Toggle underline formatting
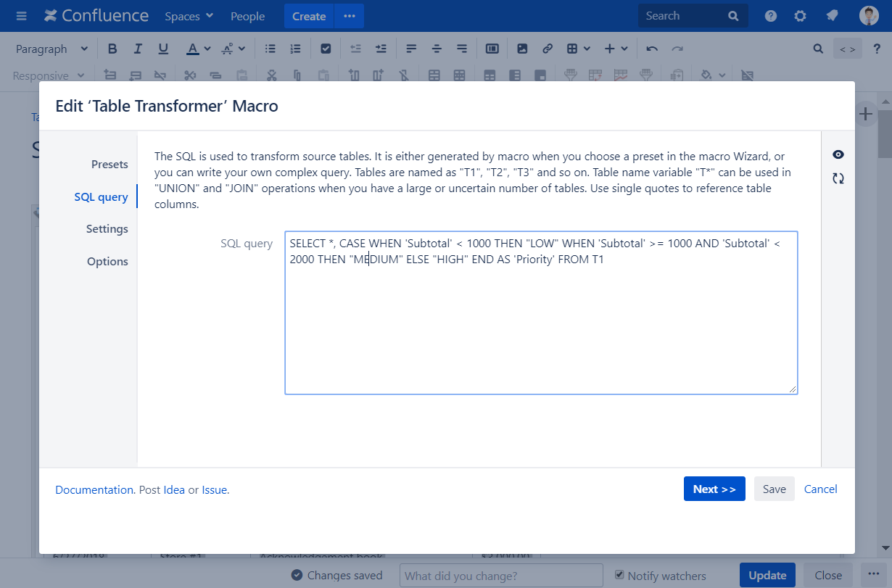The image size is (892, 588). [x=163, y=48]
